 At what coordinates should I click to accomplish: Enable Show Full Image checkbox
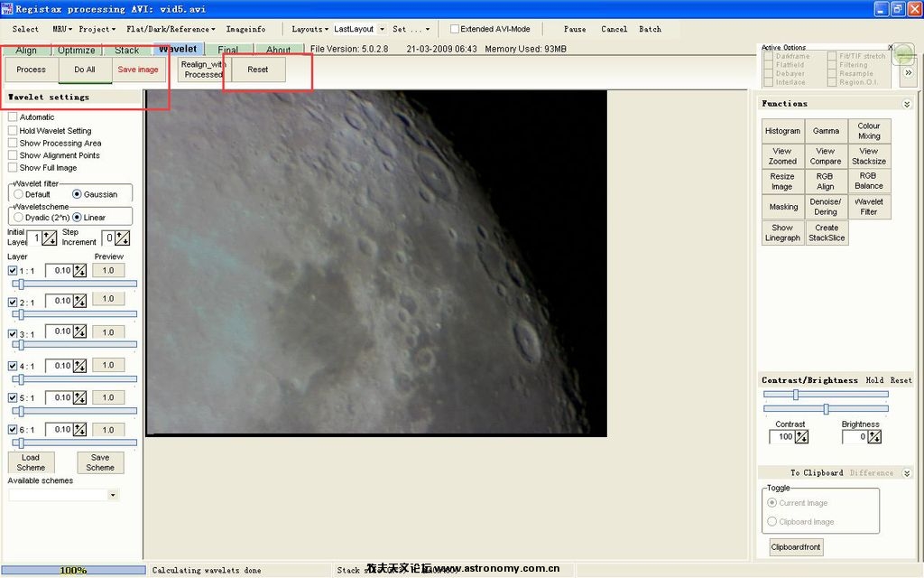(x=13, y=167)
